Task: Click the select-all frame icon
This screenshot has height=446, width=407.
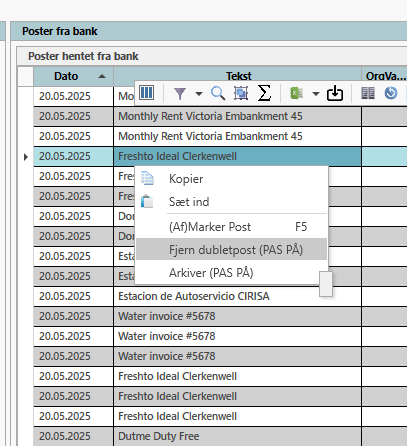Action: tap(241, 93)
